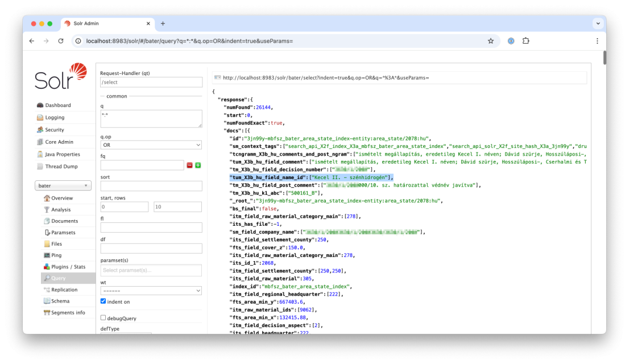Click into the sort input field
The image size is (629, 364).
[151, 186]
